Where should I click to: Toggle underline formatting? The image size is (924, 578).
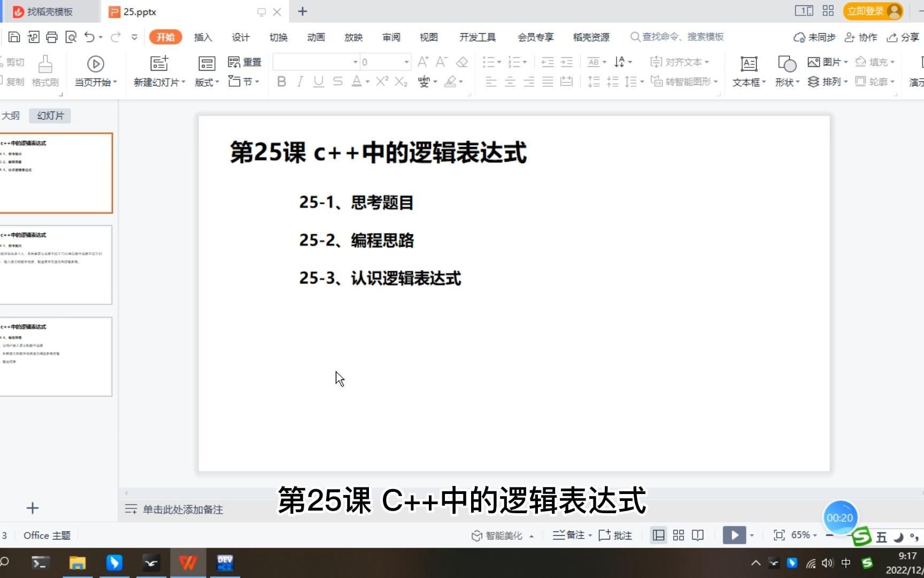coord(318,81)
